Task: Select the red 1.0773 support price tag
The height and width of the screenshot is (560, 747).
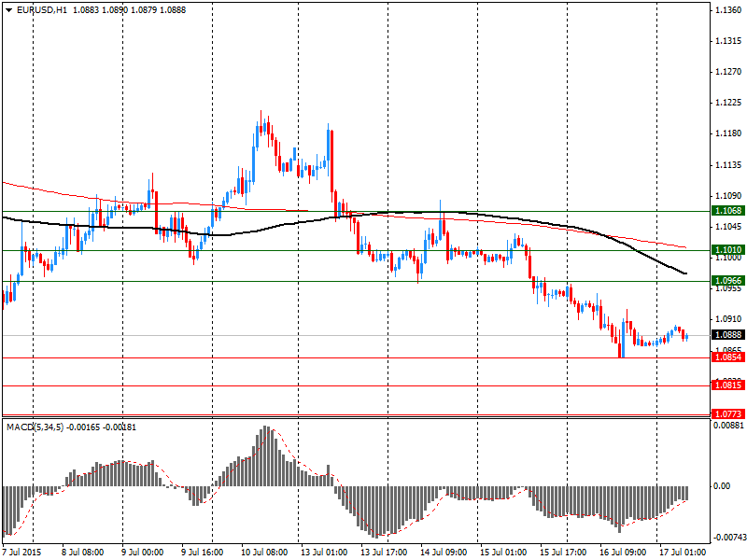Action: pyautogui.click(x=727, y=413)
